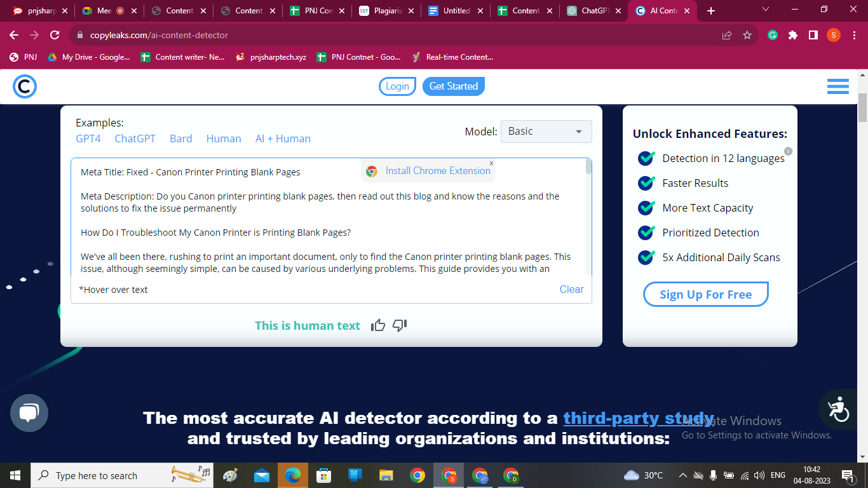The height and width of the screenshot is (488, 868).
Task: Click inside the pasted text area
Action: coord(328,217)
